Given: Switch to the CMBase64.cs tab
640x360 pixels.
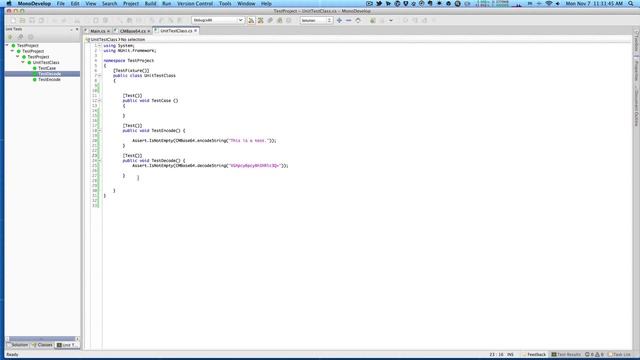Looking at the screenshot, I should (x=133, y=31).
